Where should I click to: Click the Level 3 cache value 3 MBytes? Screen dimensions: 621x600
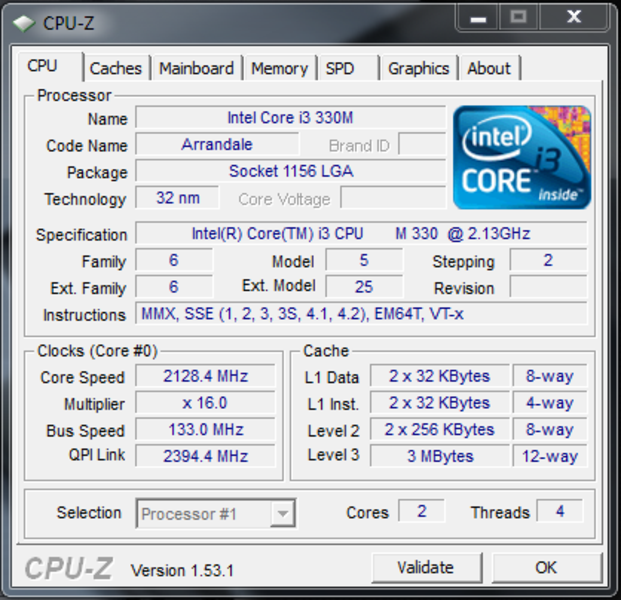pos(440,456)
